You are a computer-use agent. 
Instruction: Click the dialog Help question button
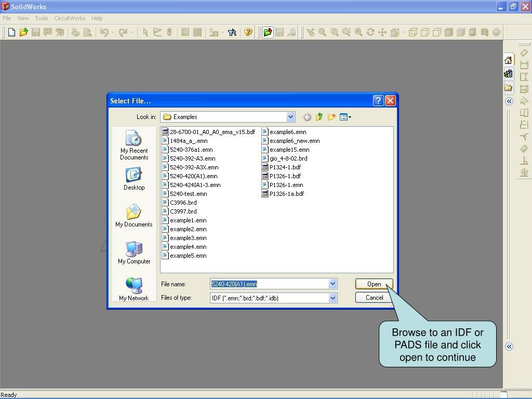[378, 100]
